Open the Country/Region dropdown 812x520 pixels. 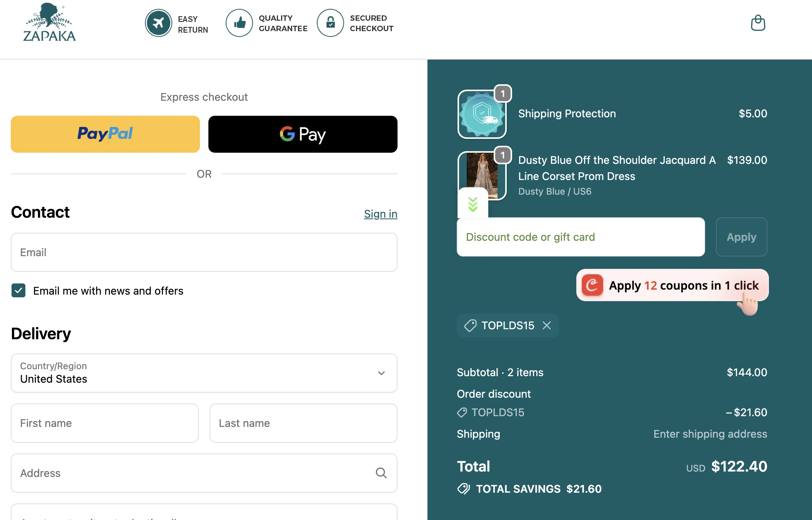click(x=204, y=373)
